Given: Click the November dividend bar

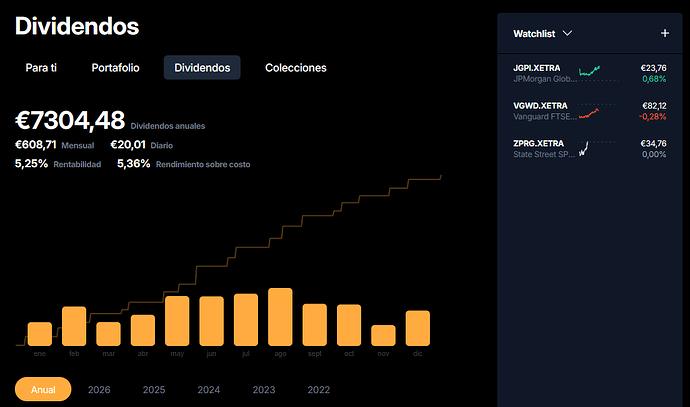Looking at the screenshot, I should tap(383, 335).
